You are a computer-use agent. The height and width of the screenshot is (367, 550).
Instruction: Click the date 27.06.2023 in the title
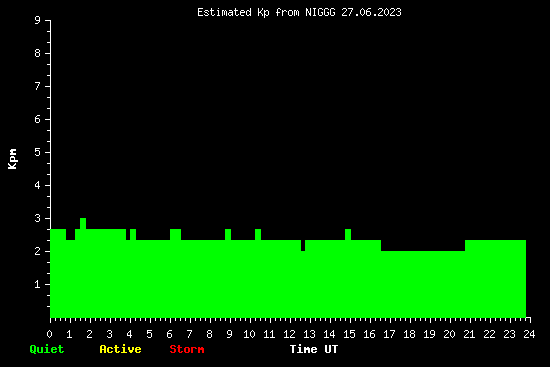[x=371, y=12]
